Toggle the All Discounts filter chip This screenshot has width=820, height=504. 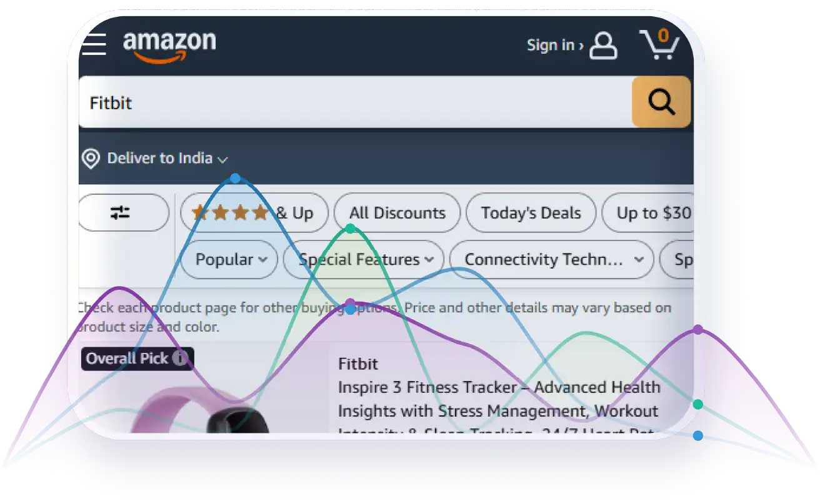coord(397,213)
